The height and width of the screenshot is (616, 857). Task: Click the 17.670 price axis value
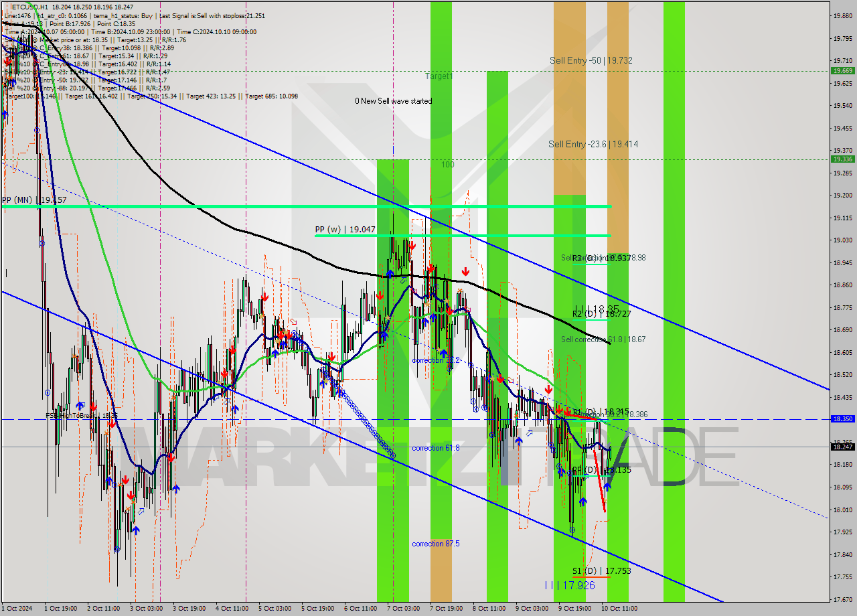[x=842, y=599]
